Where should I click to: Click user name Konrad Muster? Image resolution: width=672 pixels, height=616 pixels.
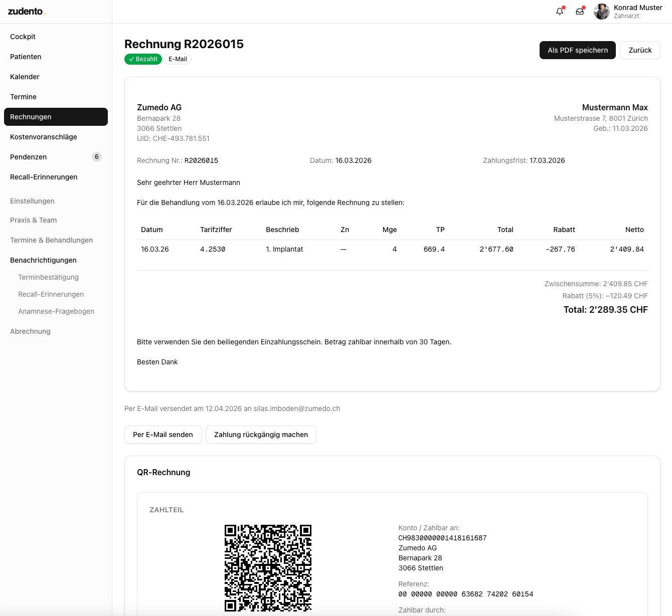(x=638, y=8)
